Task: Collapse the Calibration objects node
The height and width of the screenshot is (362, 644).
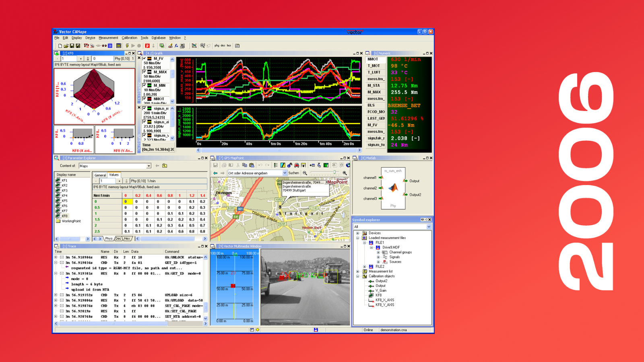Action: [x=357, y=276]
